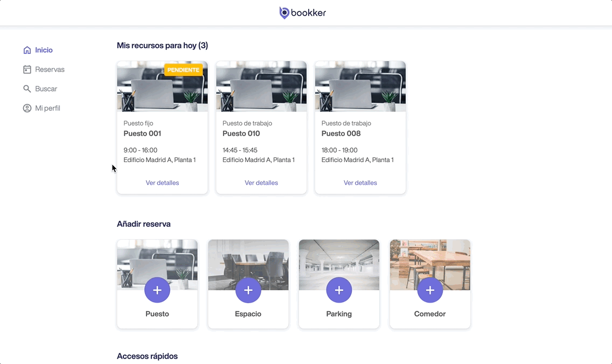
Task: Select Buscar in the sidebar
Action: pos(46,89)
